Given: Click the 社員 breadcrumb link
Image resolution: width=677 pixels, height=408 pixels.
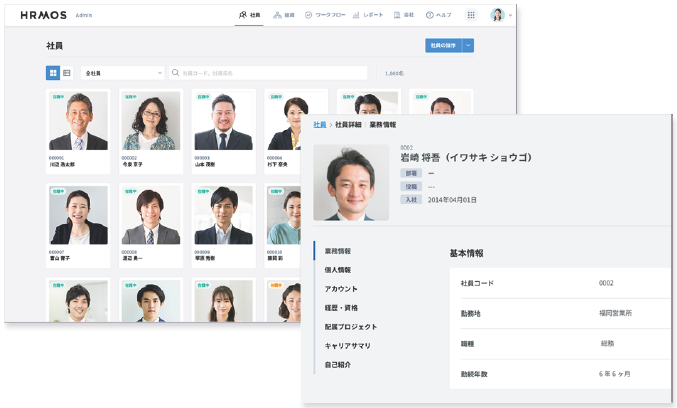Looking at the screenshot, I should tap(319, 125).
